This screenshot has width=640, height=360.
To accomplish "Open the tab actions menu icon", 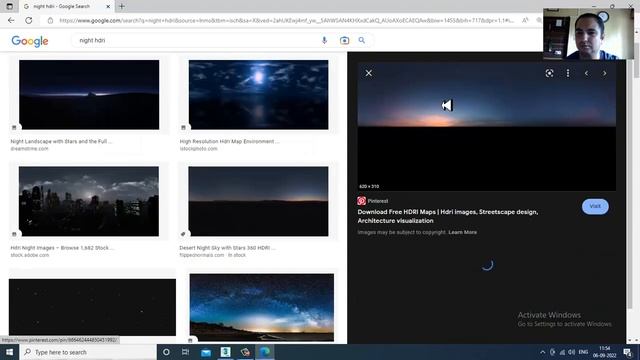I will tap(9, 6).
